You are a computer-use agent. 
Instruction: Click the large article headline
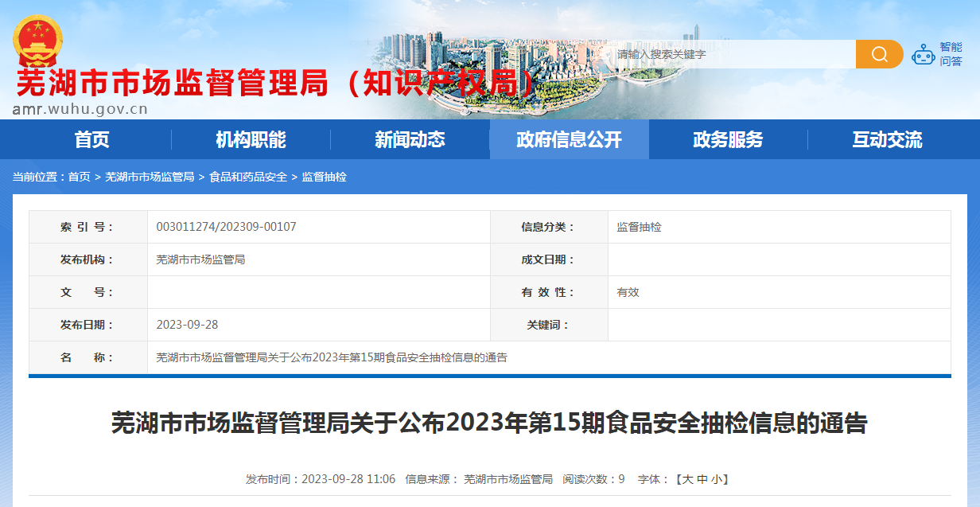pyautogui.click(x=489, y=423)
